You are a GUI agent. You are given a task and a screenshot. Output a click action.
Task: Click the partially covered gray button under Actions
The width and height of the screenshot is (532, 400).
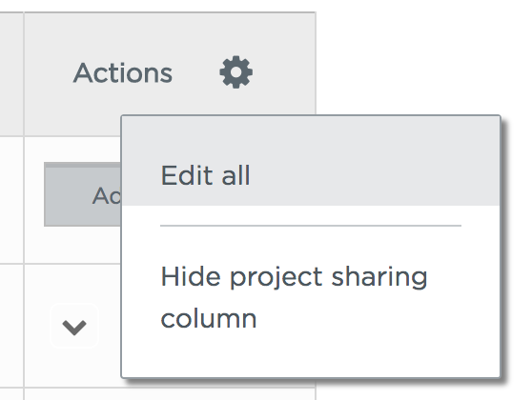tap(83, 194)
